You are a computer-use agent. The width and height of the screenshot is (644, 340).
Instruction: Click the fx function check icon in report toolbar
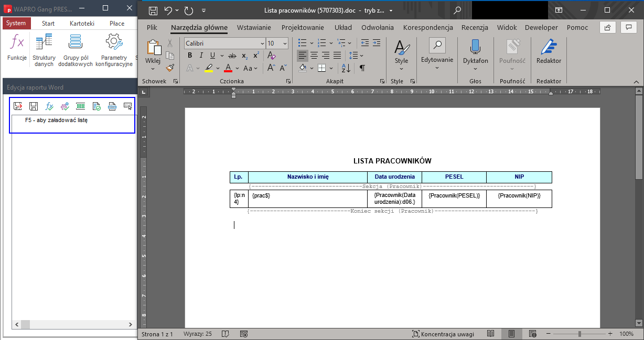49,106
